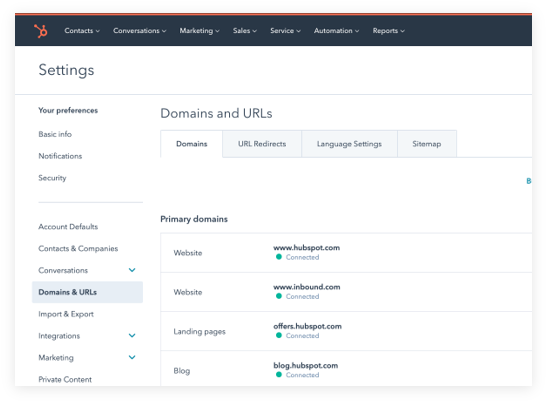Image resolution: width=547 pixels, height=403 pixels.
Task: Click Connected status under blog.hubspot.com
Action: click(x=302, y=375)
